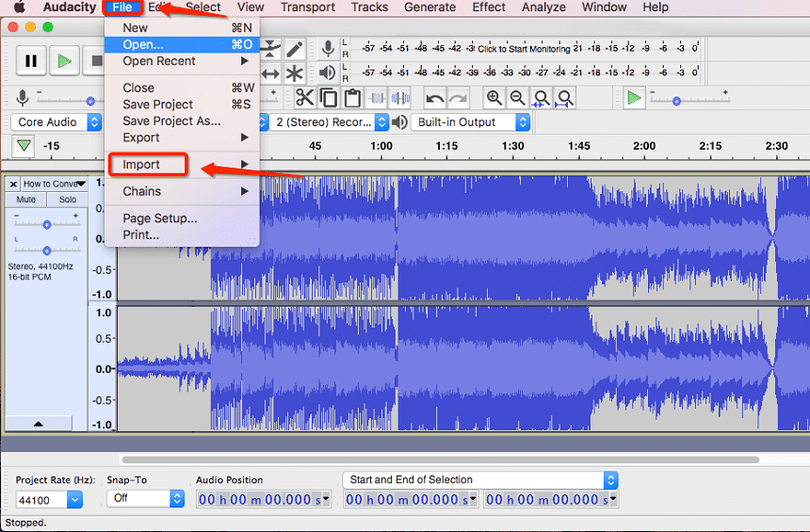Mute the How to Convert track

tap(25, 200)
